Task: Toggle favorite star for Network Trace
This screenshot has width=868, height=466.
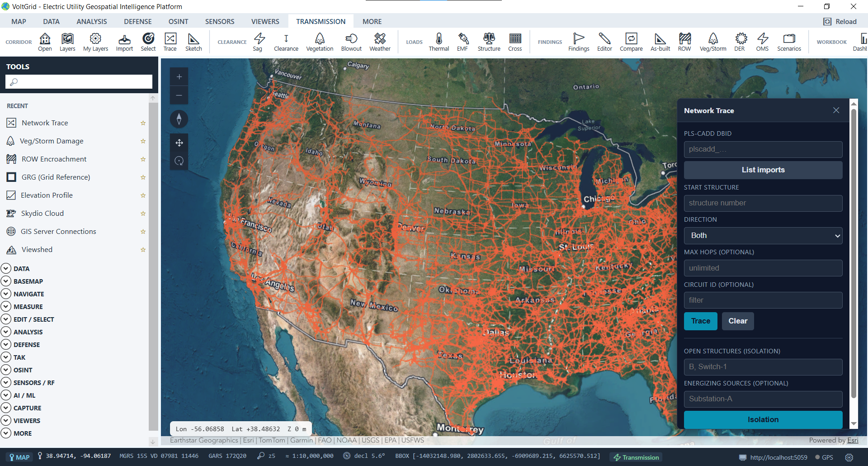Action: [143, 123]
